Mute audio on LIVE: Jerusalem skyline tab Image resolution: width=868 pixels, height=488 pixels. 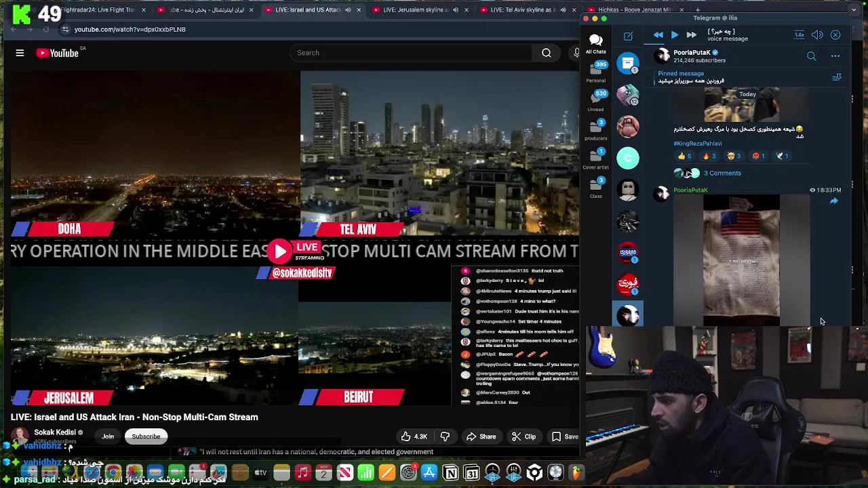coord(456,10)
